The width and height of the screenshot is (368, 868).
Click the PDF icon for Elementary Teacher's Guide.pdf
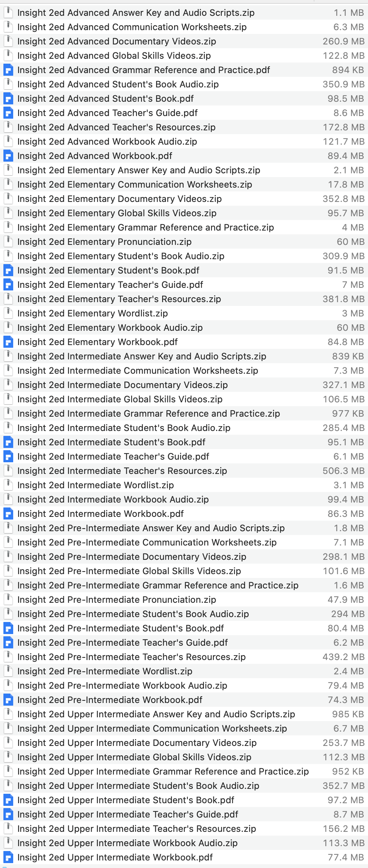tap(8, 284)
